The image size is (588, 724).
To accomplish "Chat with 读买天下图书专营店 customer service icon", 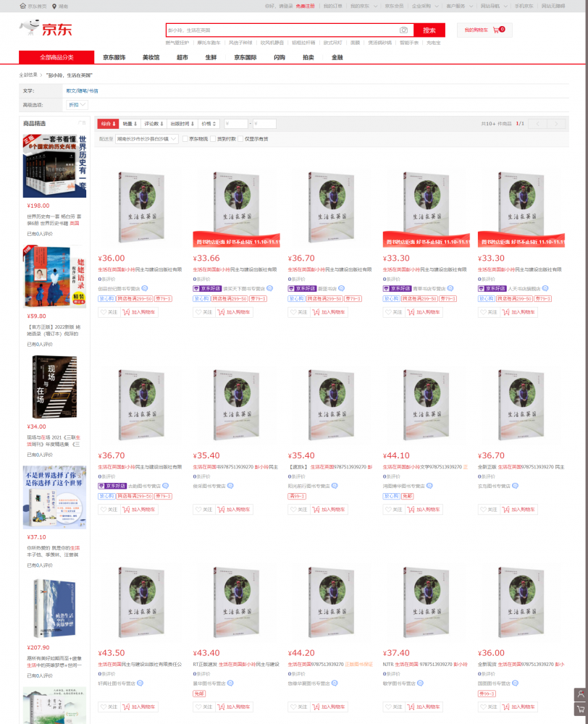I will coord(270,289).
